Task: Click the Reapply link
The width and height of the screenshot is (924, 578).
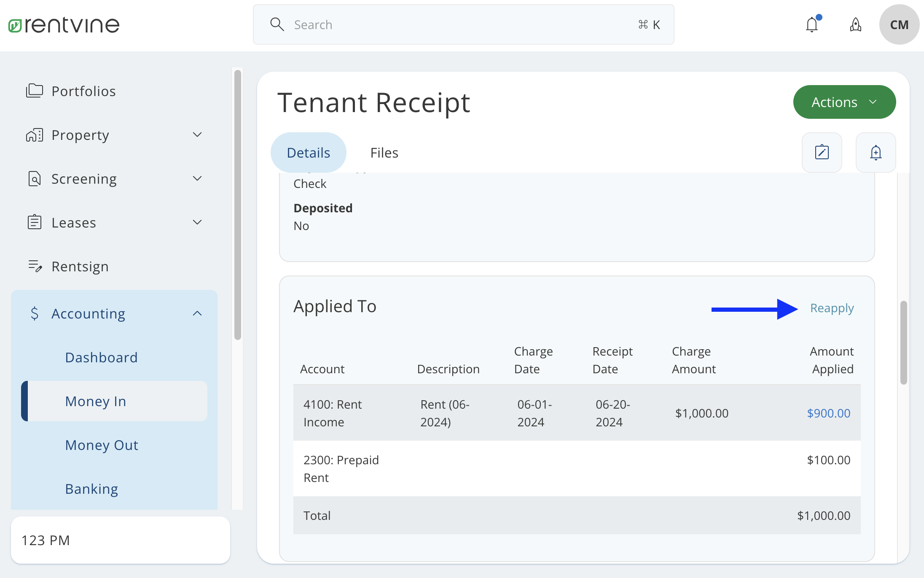Action: pos(831,308)
